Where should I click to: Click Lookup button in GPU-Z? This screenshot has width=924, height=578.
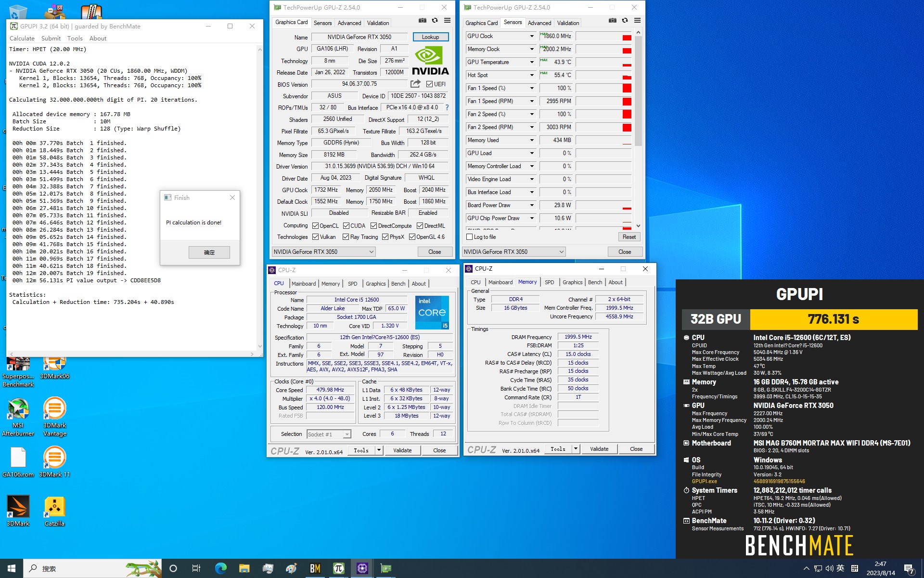[431, 37]
